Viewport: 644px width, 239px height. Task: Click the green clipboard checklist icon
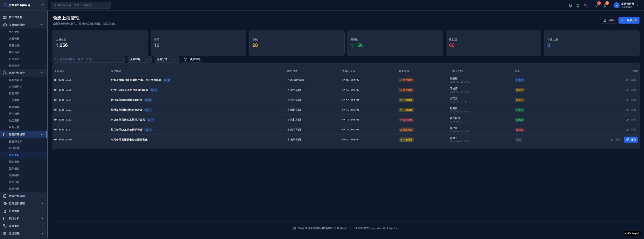[x=578, y=5]
